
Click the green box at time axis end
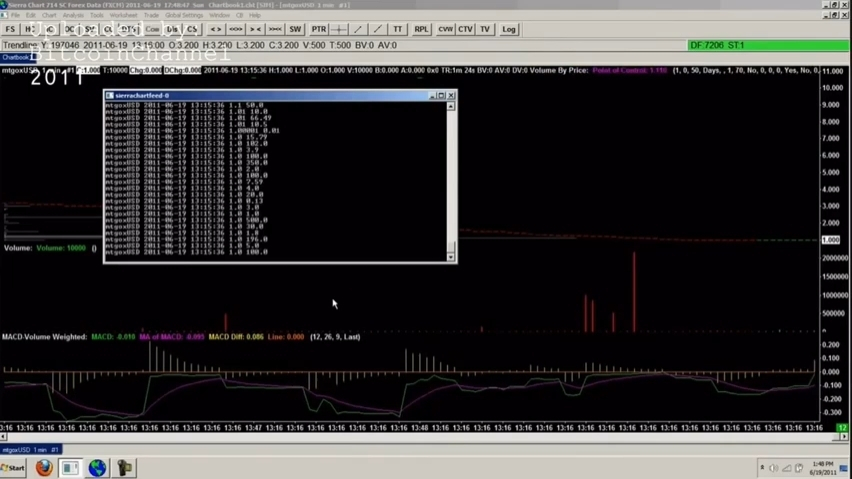tap(842, 428)
